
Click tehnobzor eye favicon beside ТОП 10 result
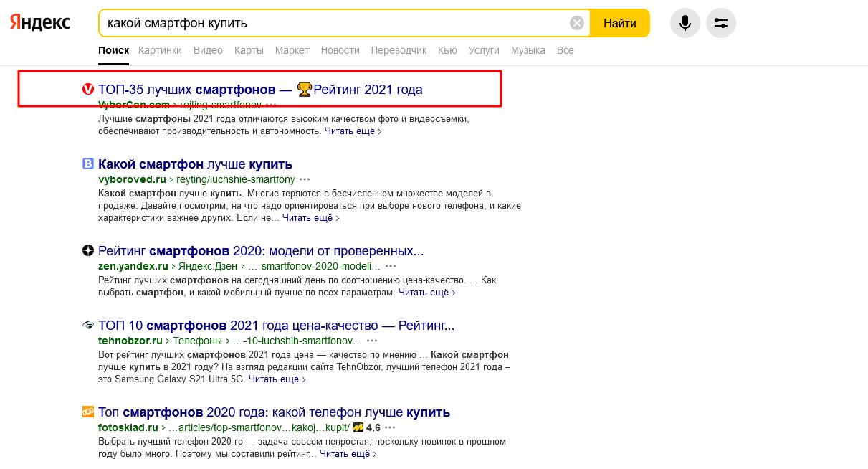click(88, 326)
